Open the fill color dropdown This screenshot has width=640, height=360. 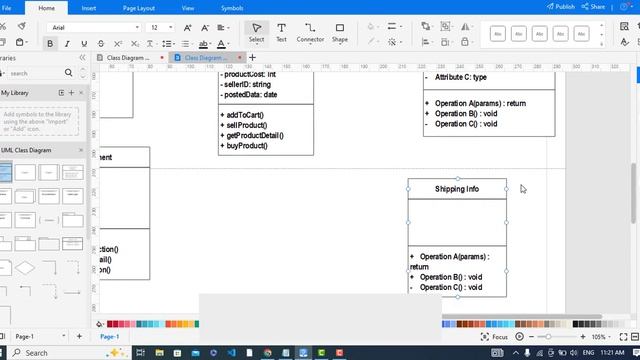pos(373,27)
